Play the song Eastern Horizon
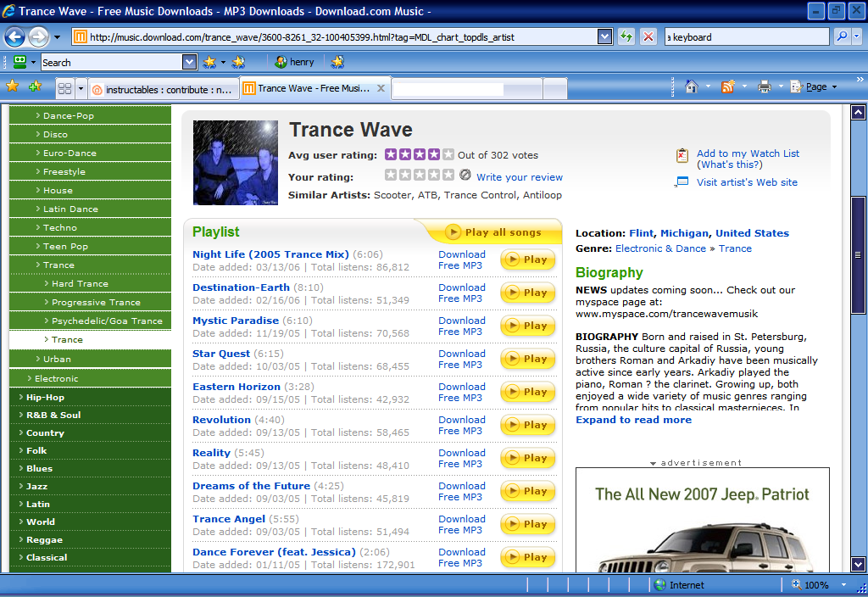Screen dimensions: 868x597 click(x=527, y=392)
